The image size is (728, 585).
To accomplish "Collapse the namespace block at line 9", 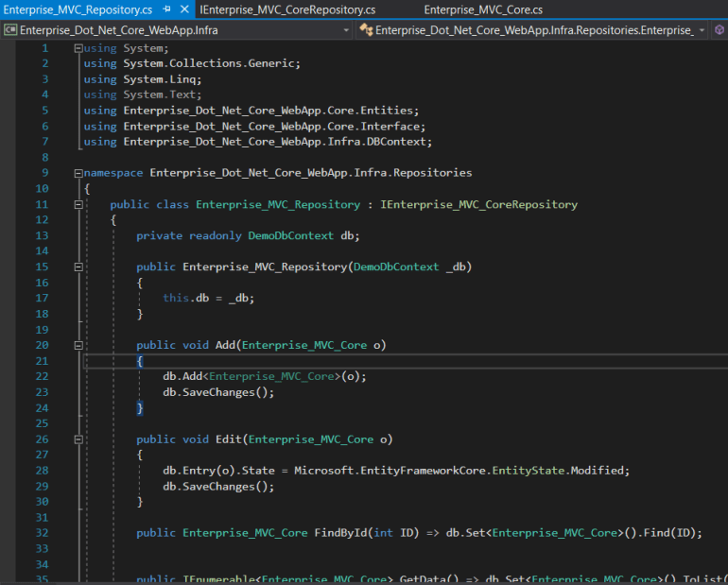I will [78, 173].
